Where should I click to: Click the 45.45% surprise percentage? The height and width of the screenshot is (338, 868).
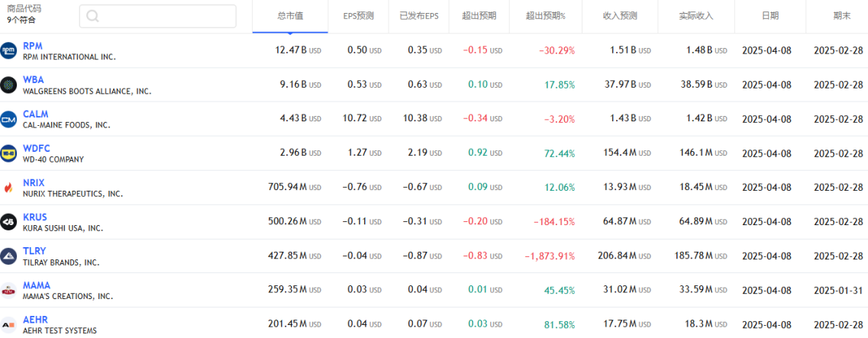point(560,290)
